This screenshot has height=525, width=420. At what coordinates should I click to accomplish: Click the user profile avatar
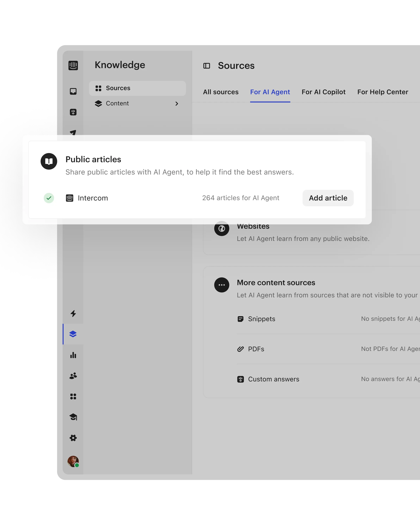73,461
